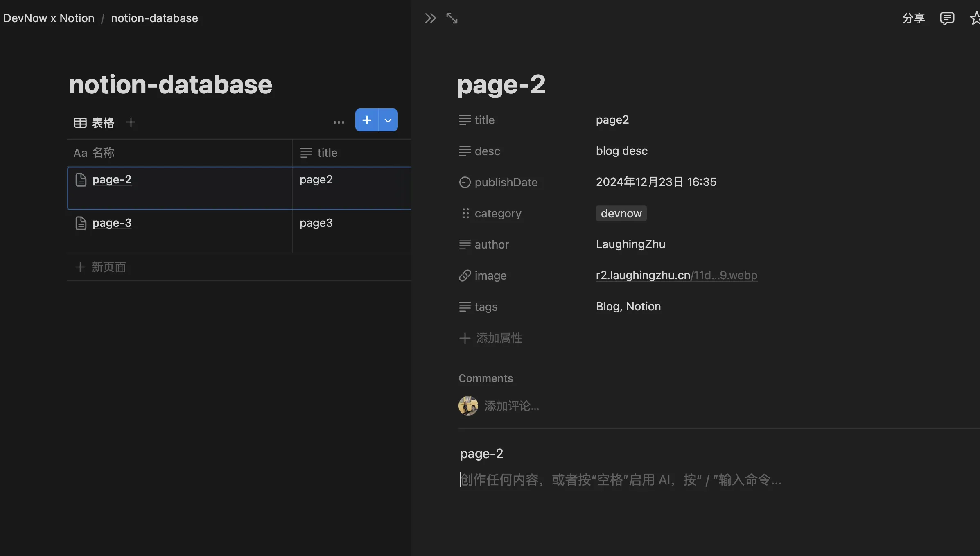Click the devnow category tag
The width and height of the screenshot is (980, 556).
coord(621,213)
